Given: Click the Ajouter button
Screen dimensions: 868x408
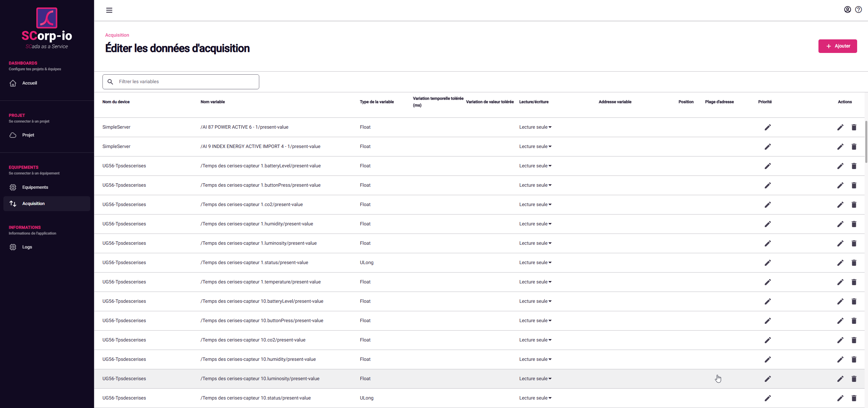Looking at the screenshot, I should click(x=837, y=46).
